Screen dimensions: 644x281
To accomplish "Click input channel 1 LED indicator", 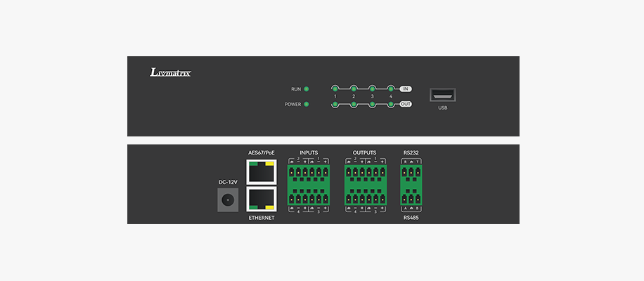I will (335, 89).
